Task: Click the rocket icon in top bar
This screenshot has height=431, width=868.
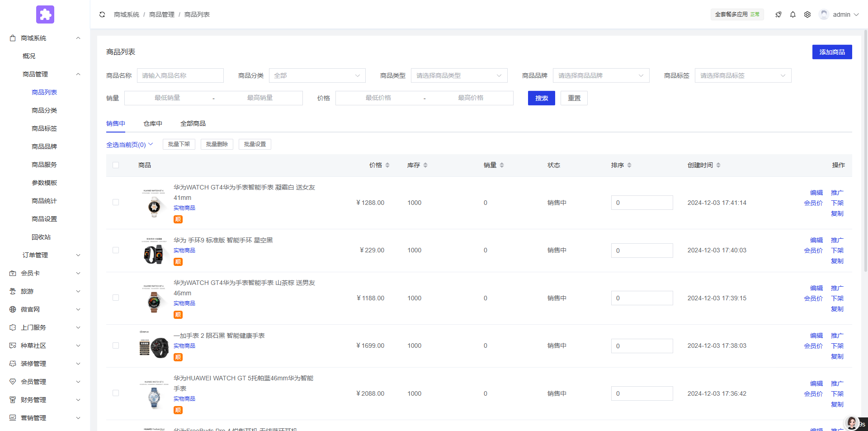Action: click(x=778, y=14)
